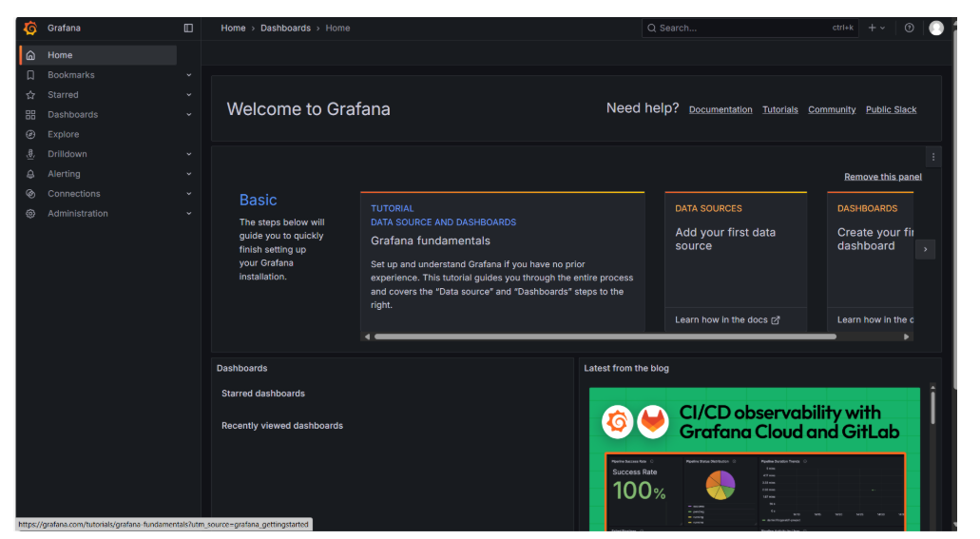
Task: Click the Home breadcrumb at the start
Action: [x=233, y=29]
